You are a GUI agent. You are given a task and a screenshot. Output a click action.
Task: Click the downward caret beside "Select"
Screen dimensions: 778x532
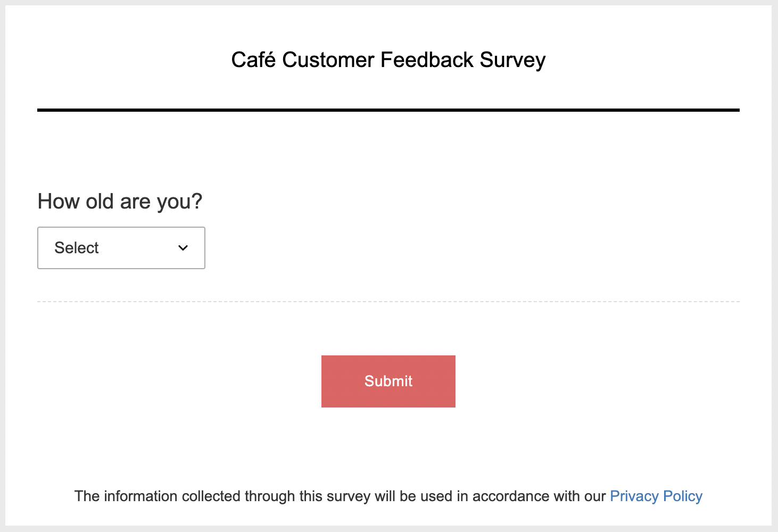(183, 248)
